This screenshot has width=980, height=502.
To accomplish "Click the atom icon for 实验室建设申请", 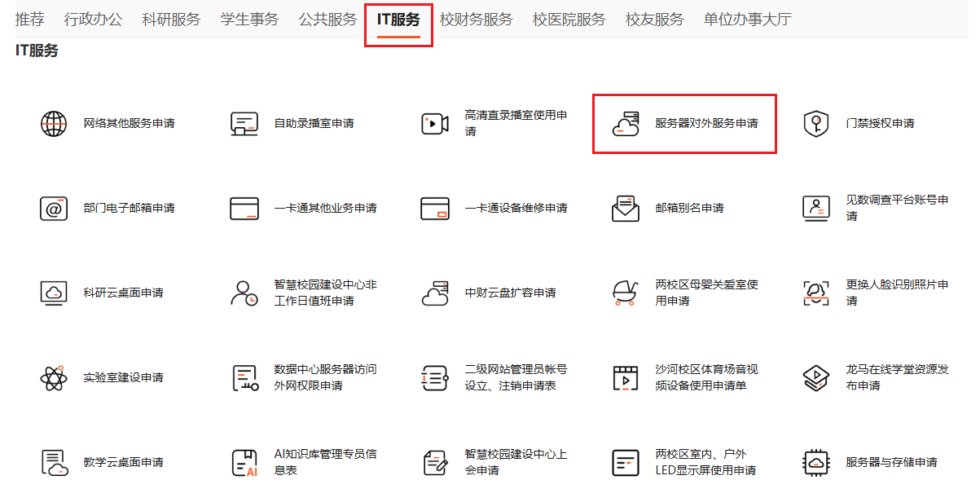I will coord(54,378).
